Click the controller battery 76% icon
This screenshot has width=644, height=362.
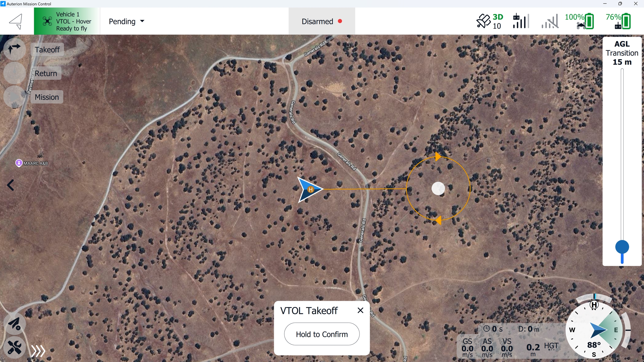point(618,21)
